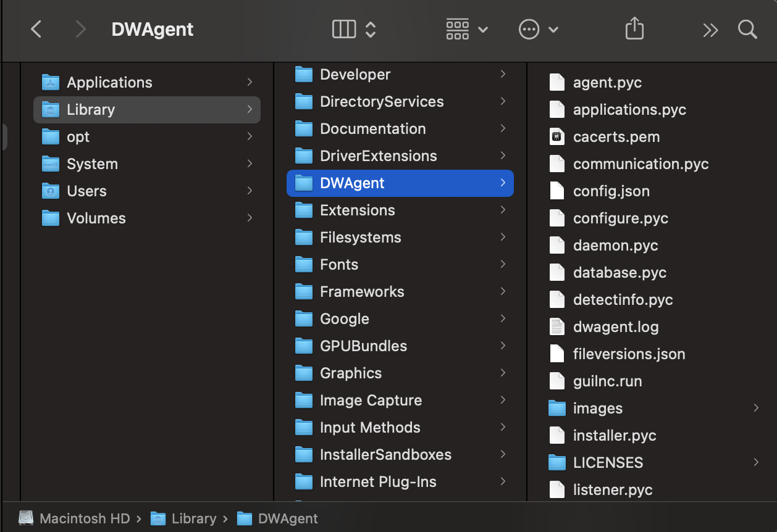Select the Internet Plug-Ins folder

point(400,481)
